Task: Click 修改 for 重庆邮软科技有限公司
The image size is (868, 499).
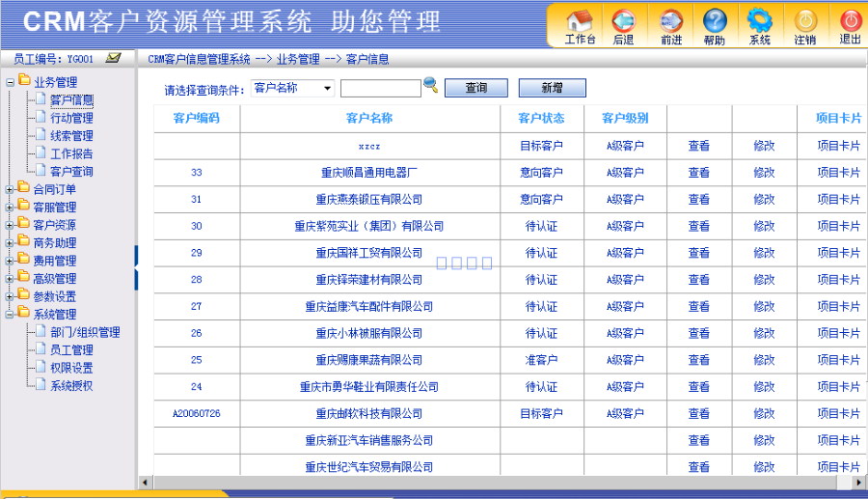Action: [x=764, y=414]
